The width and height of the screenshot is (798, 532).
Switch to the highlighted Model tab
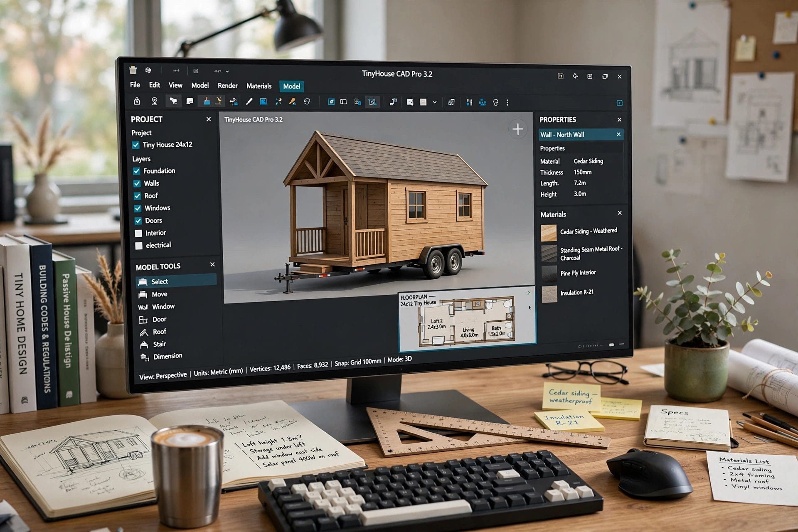(x=292, y=86)
